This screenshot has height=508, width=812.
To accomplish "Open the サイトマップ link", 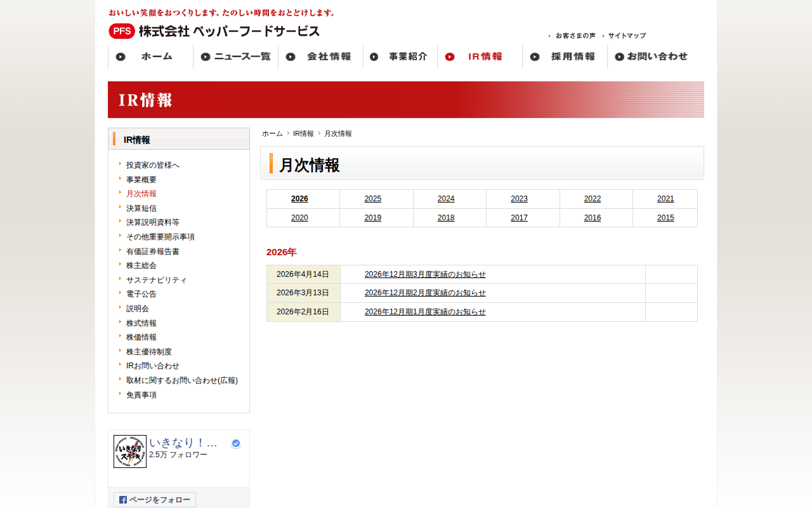I will (x=627, y=36).
